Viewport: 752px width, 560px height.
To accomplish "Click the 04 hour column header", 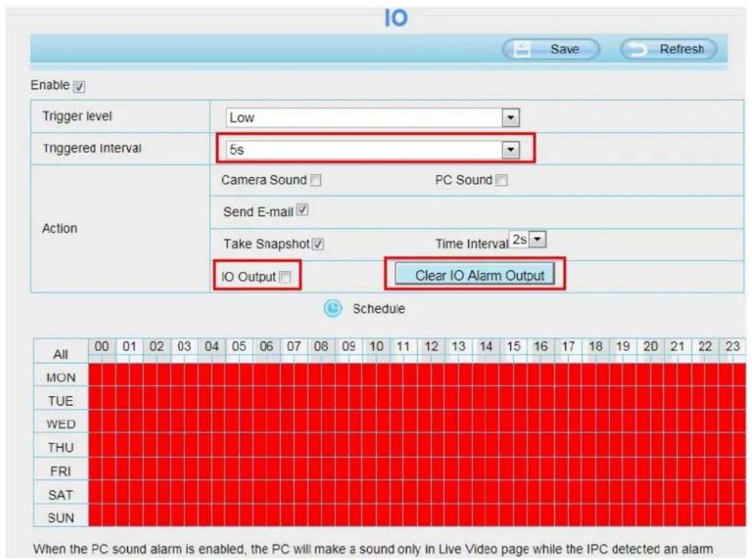I will click(212, 347).
